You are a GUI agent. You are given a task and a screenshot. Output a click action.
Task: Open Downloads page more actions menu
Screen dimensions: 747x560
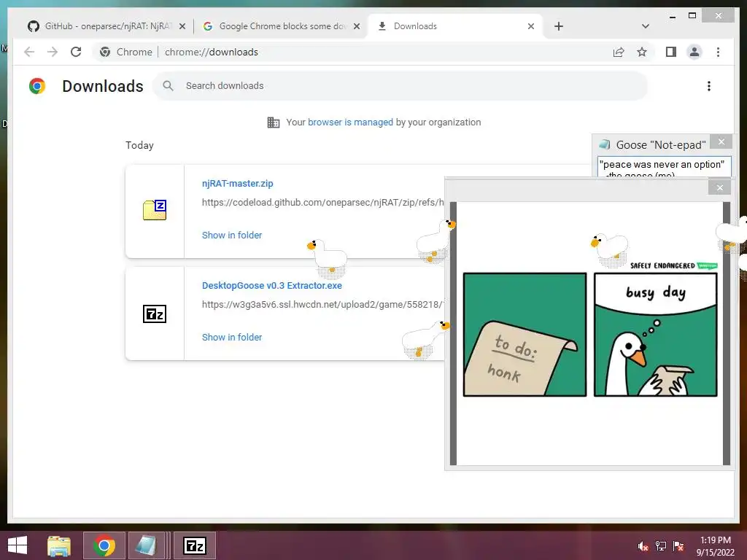(709, 86)
